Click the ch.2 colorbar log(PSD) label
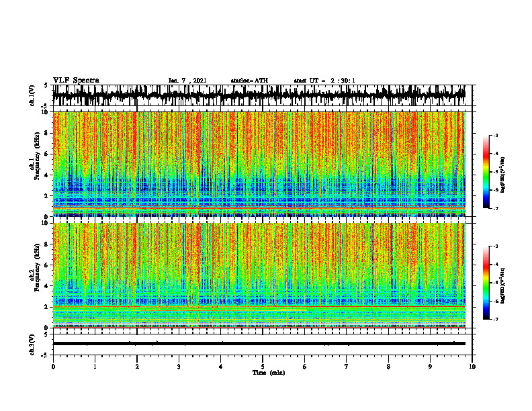This screenshot has height=411, width=532. [503, 285]
